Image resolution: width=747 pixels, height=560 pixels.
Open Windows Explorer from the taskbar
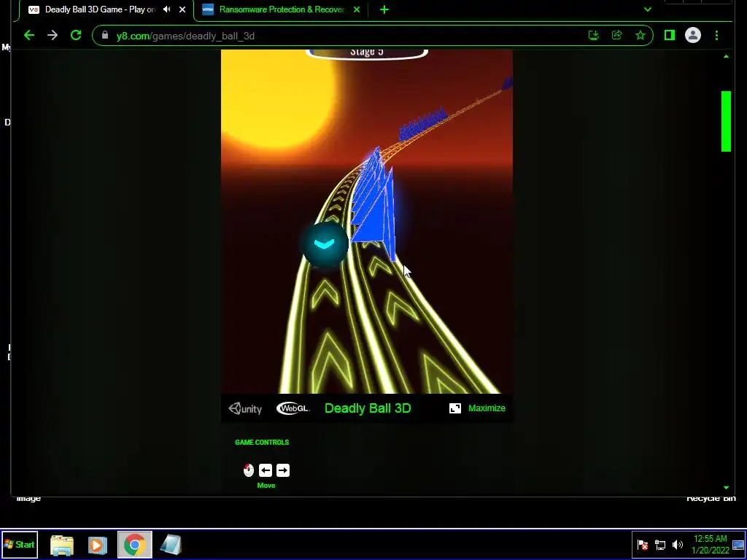click(x=62, y=545)
